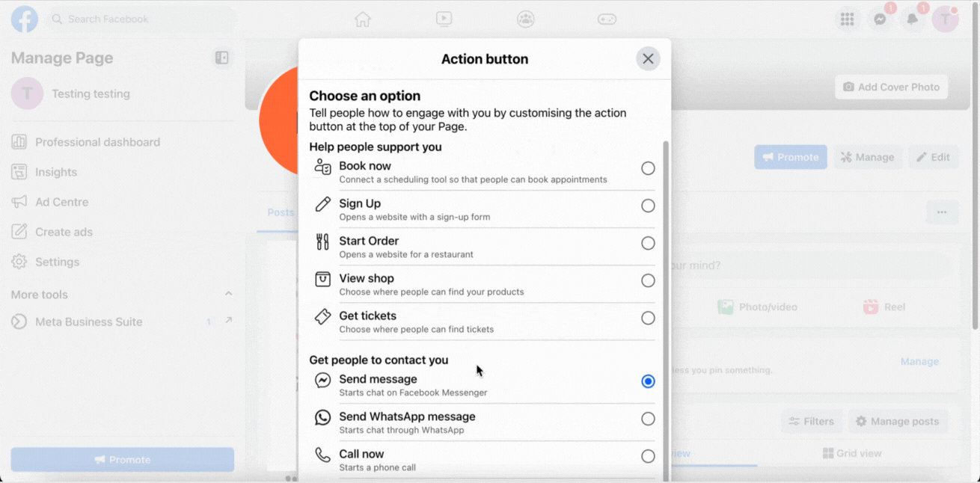
Task: Click the Send message Messenger icon
Action: (322, 381)
